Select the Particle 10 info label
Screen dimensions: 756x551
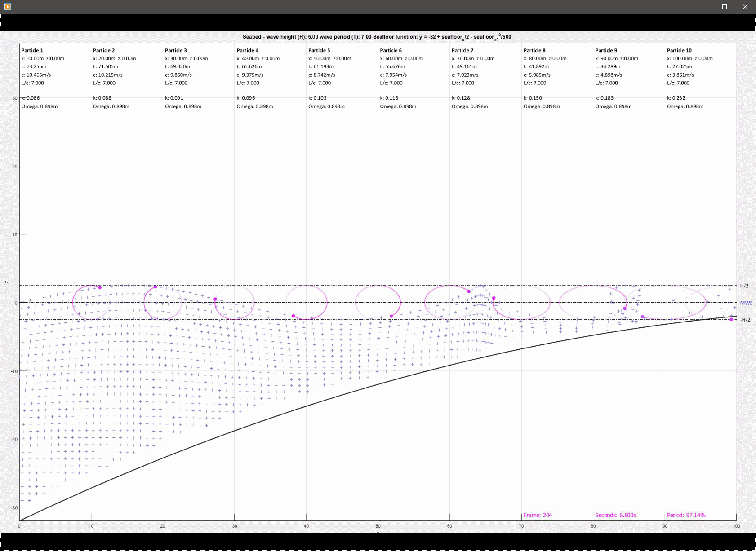coord(679,50)
